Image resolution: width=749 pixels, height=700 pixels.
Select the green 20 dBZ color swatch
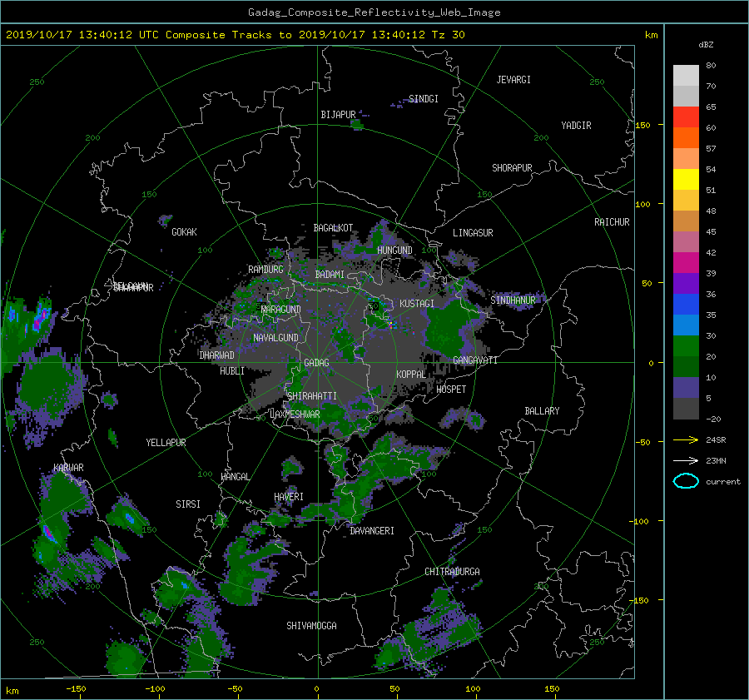tap(686, 345)
